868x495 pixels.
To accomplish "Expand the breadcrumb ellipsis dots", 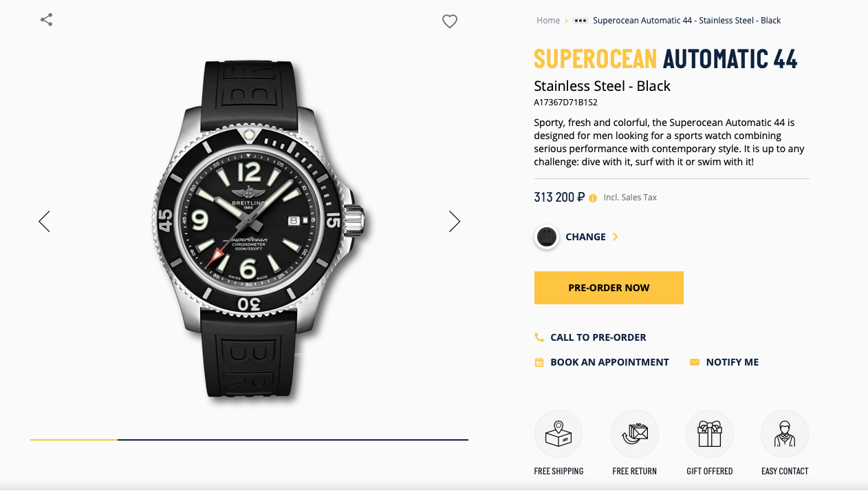I will click(x=580, y=21).
